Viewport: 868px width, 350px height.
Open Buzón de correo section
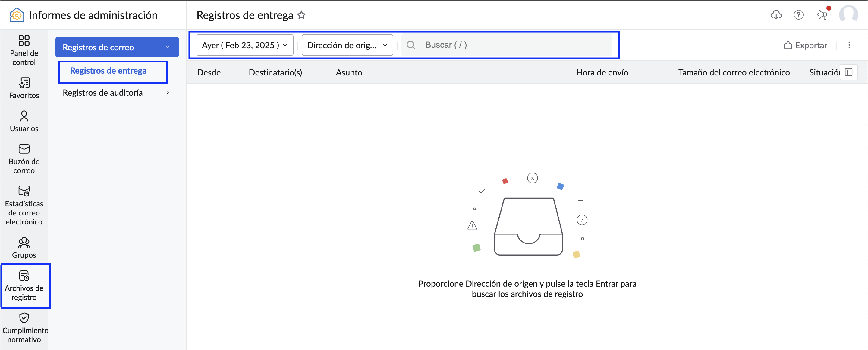point(24,159)
